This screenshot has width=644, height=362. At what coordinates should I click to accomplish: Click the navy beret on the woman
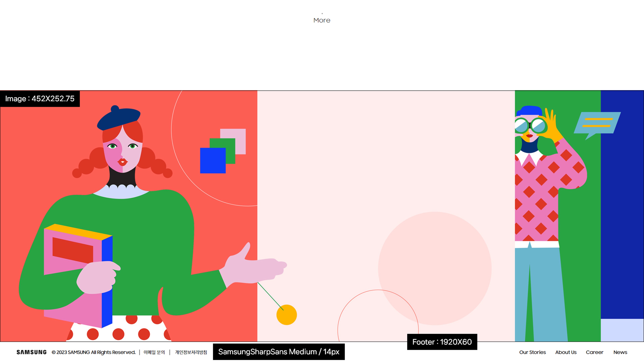tap(119, 118)
